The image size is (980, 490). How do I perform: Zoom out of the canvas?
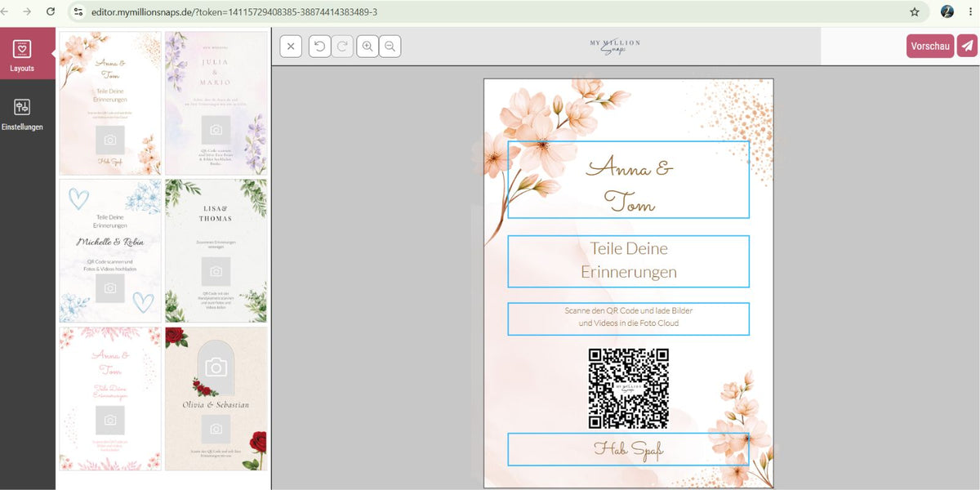point(390,47)
